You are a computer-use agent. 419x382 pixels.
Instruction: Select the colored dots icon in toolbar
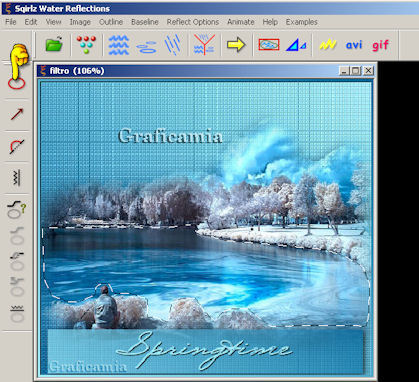pos(86,44)
